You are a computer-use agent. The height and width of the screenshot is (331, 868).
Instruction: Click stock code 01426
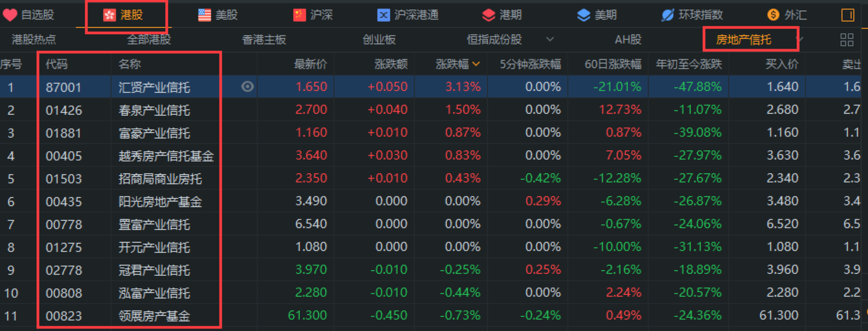click(64, 110)
